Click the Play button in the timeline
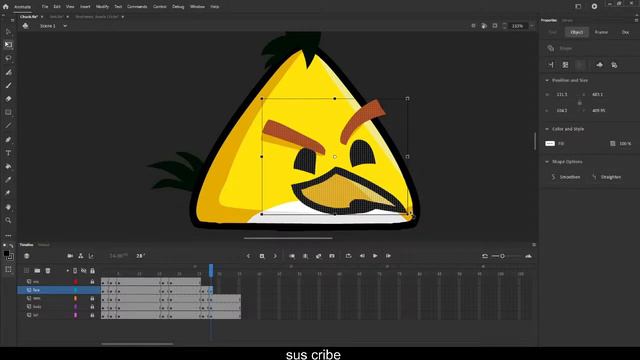 375,256
